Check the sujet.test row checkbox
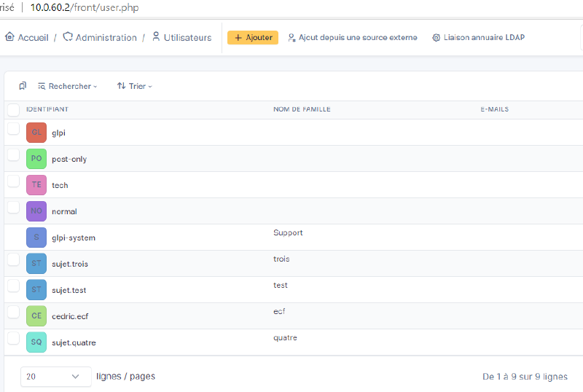This screenshot has height=392, width=583. click(x=13, y=286)
